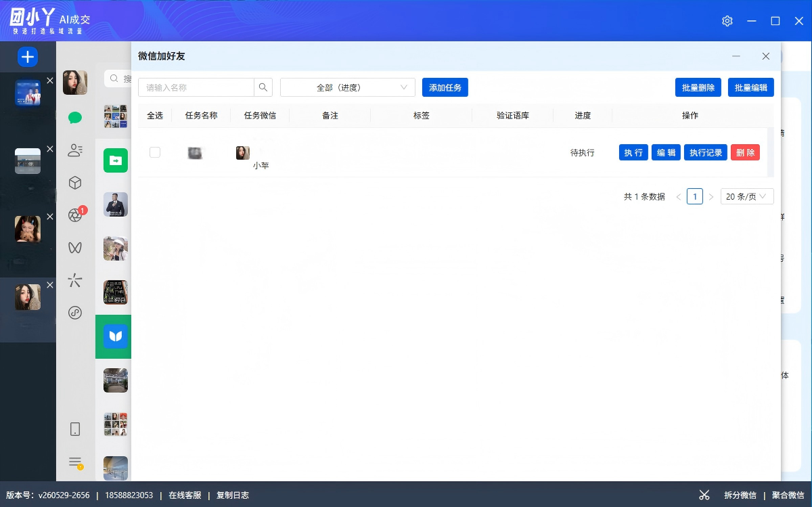Viewport: 812px width, 507px height.
Task: Close the second account tab with landscape thumbnail
Action: tap(50, 149)
